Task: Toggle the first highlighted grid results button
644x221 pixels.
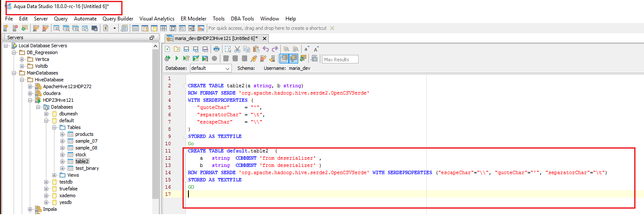Action: tap(284, 58)
